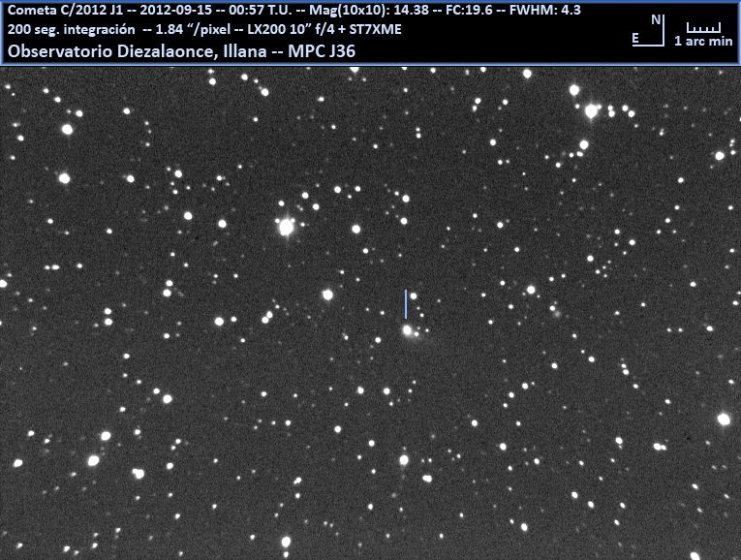Select the date text "2012-09-15"
Viewport: 741px width, 560px height.
(x=173, y=10)
